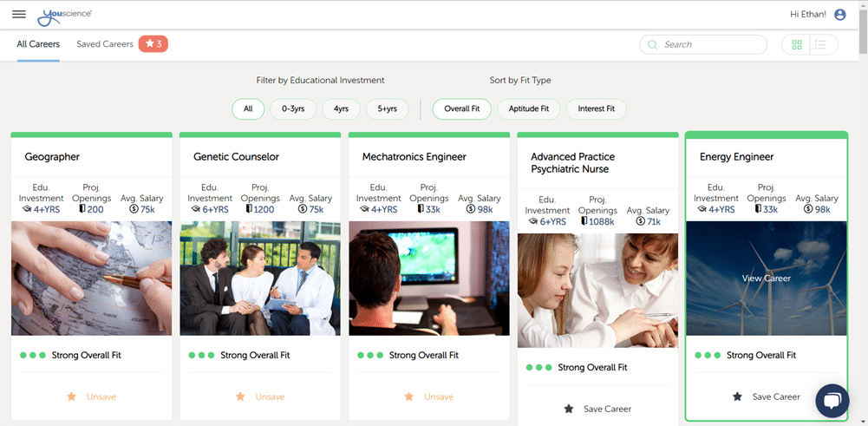Image resolution: width=868 pixels, height=426 pixels.
Task: Save the Energy Engineer career
Action: coord(767,397)
